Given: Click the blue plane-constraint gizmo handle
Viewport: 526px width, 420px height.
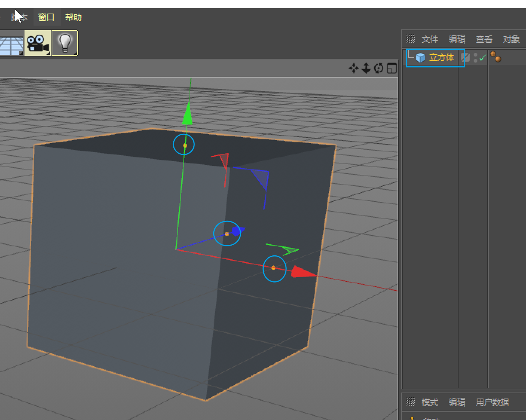Looking at the screenshot, I should [260, 179].
